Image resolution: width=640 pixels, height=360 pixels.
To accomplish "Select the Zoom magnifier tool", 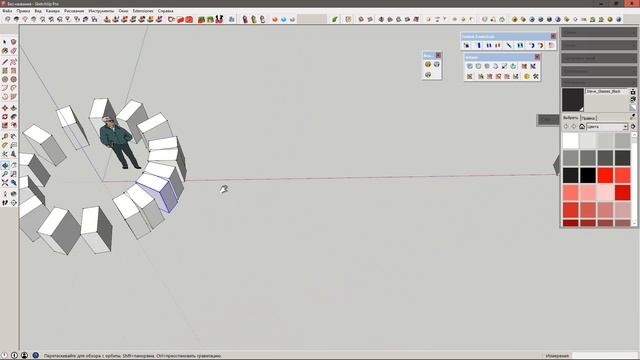I will (x=4, y=174).
